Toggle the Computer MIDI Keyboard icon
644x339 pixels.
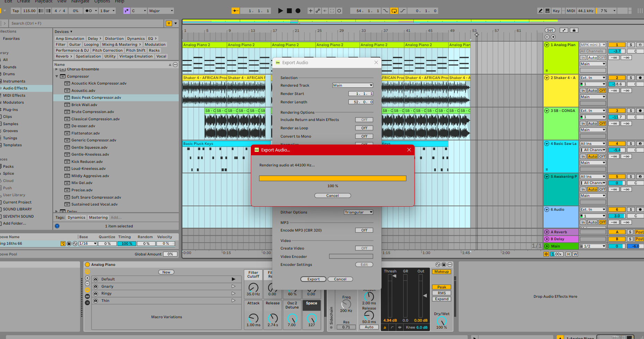(x=547, y=11)
